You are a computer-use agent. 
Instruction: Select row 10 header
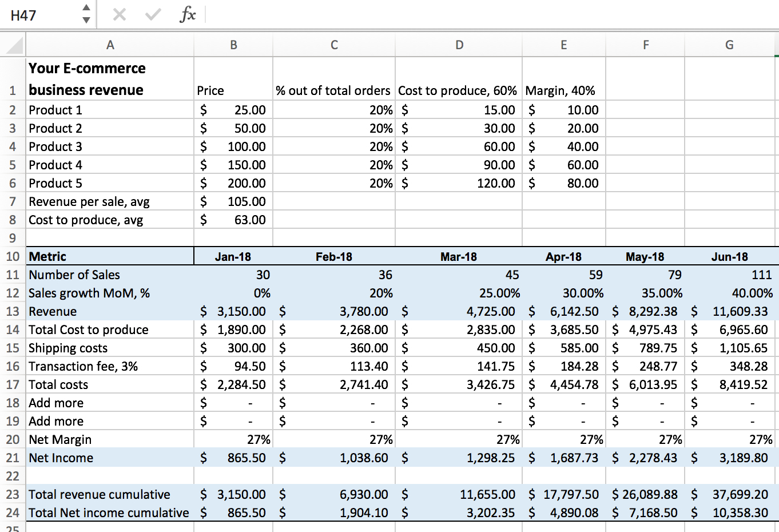[13, 256]
